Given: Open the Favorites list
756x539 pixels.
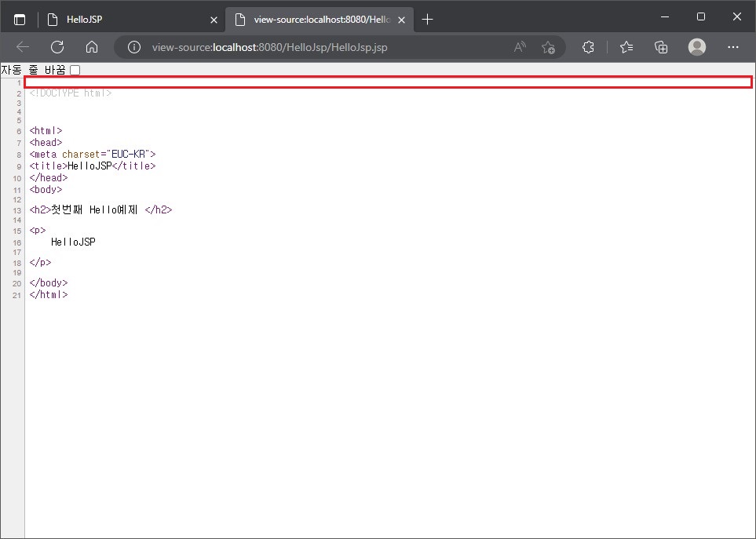Looking at the screenshot, I should (626, 47).
